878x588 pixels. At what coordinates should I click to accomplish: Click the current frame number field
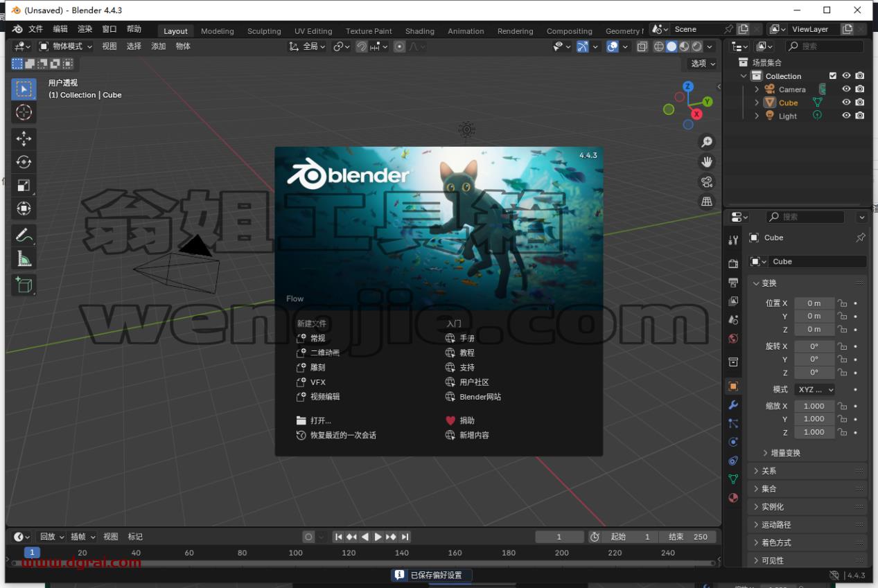[559, 537]
